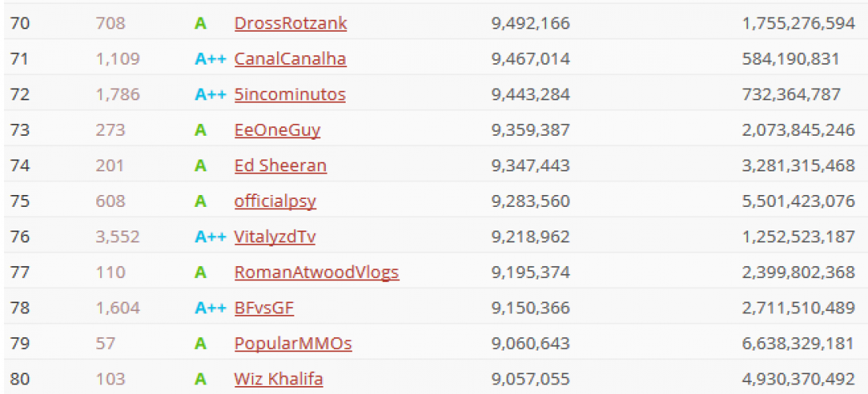Open the Wiz Khalifa channel link
The height and width of the screenshot is (394, 868).
pos(279,379)
